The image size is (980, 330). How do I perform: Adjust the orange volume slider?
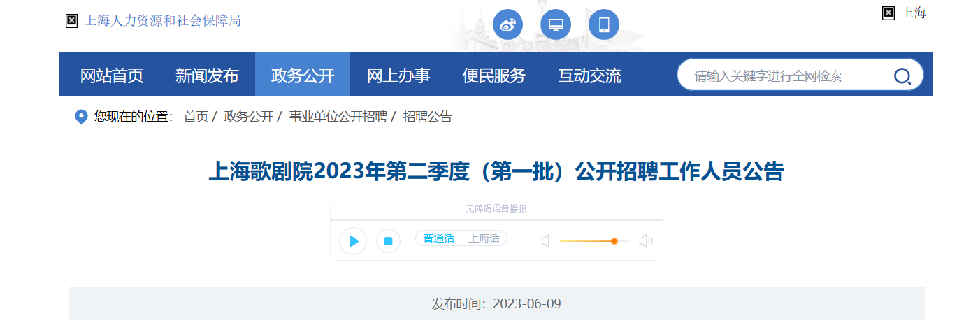(x=595, y=241)
